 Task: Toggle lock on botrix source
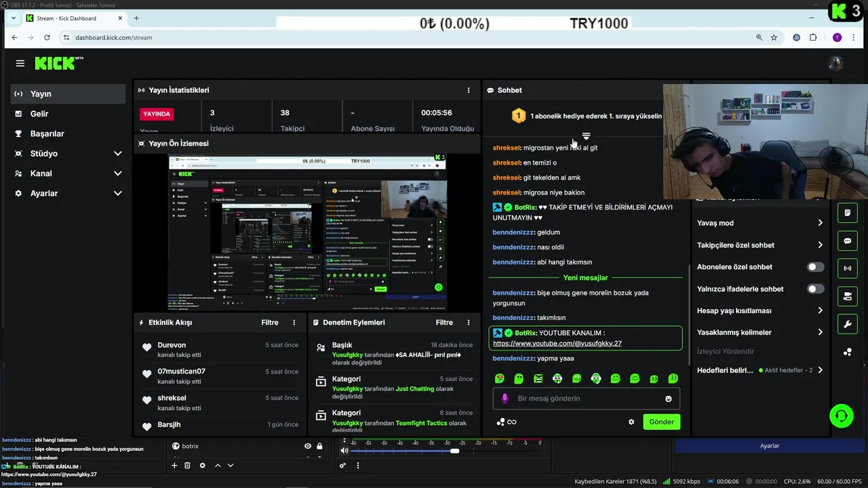click(319, 446)
